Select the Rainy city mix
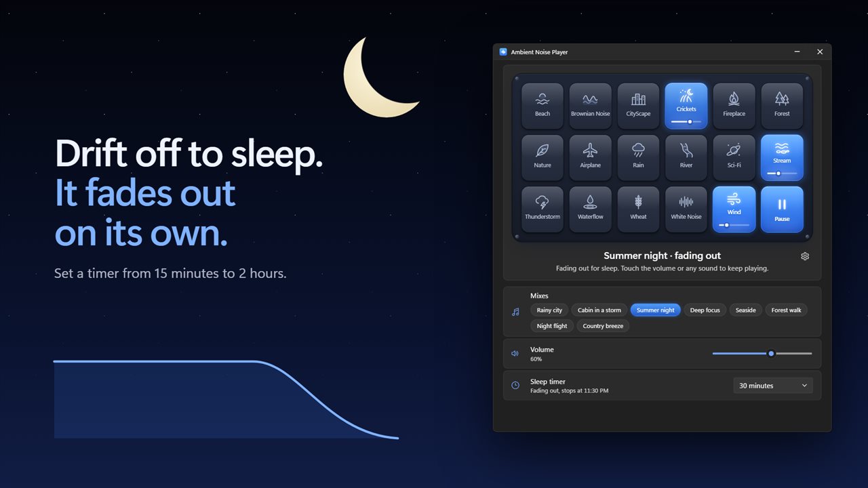Viewport: 868px width, 488px height. pyautogui.click(x=549, y=310)
